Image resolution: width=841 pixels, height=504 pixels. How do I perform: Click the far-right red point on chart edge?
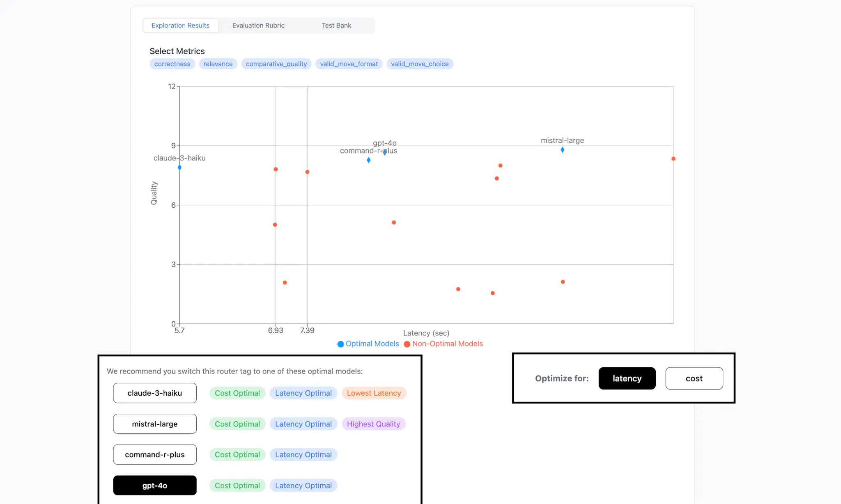(673, 159)
